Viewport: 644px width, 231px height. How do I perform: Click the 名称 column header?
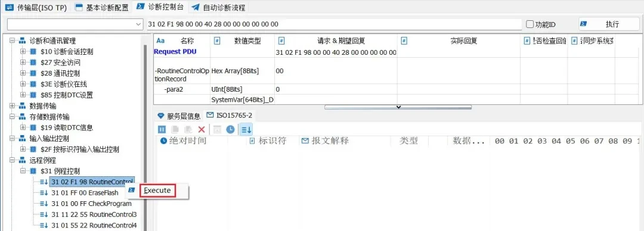(182, 41)
